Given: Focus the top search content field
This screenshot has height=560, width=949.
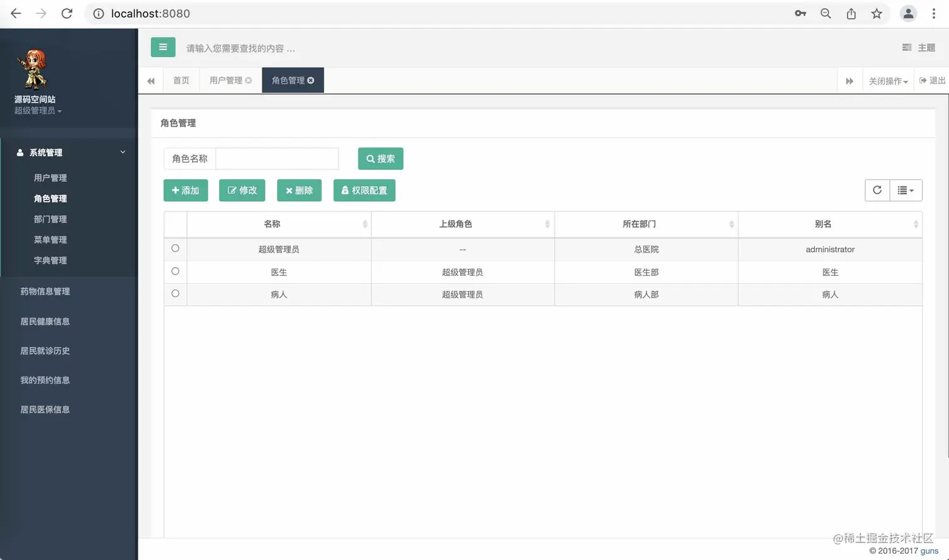Looking at the screenshot, I should (x=240, y=48).
